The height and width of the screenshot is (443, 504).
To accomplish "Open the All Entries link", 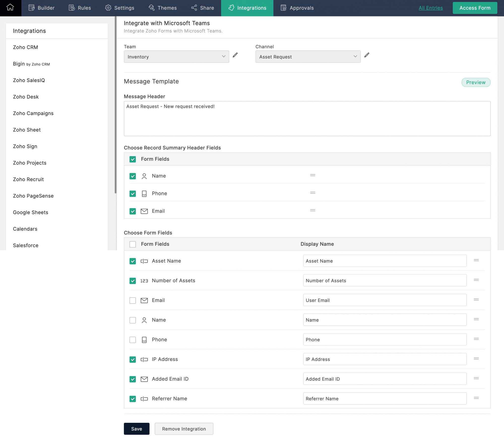I will pos(431,8).
